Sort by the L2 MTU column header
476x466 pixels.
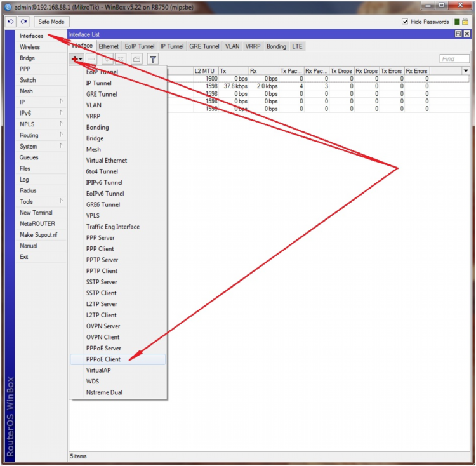point(206,71)
